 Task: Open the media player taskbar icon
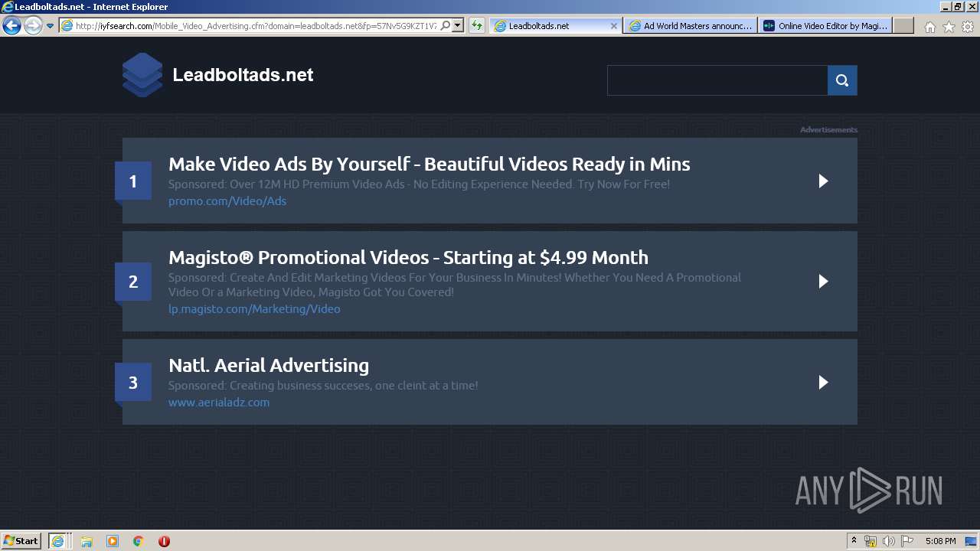113,541
